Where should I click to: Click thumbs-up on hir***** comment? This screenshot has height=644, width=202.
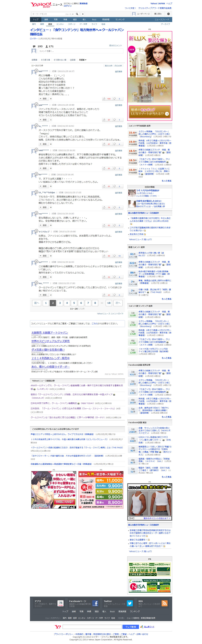tap(104, 186)
